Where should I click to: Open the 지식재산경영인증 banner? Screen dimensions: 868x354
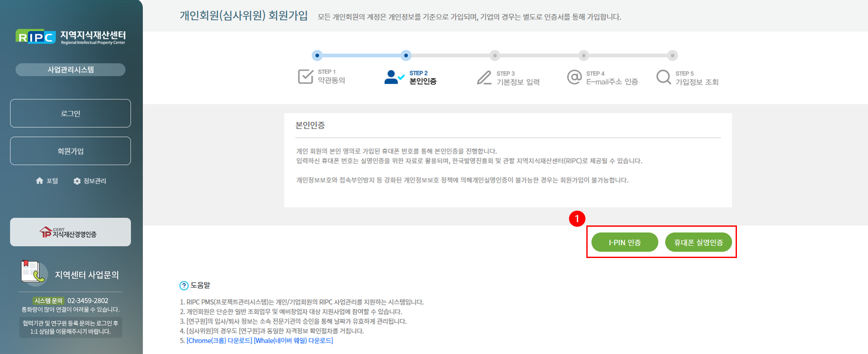(70, 232)
